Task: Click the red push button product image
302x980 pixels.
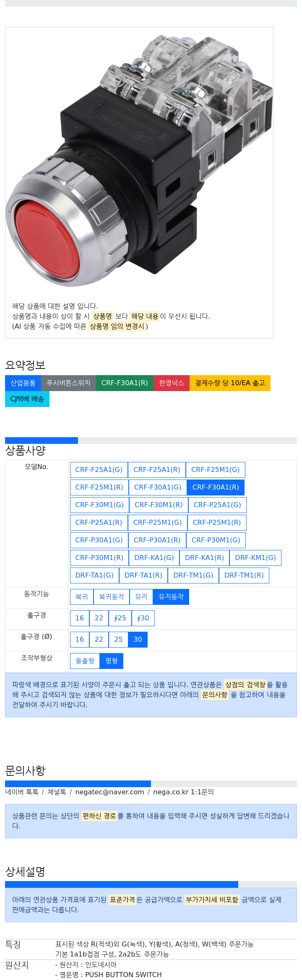Action: click(x=139, y=161)
